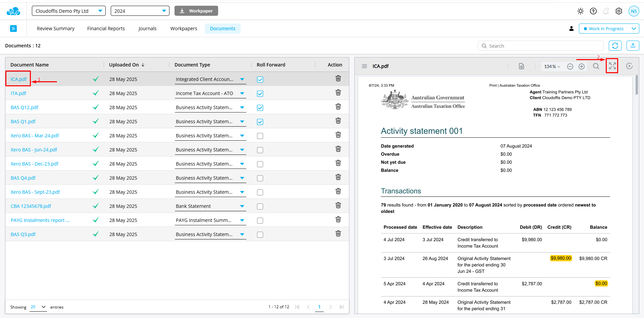Viewport: 644px width, 318px height.
Task: Click the upload document icon
Action: 633,46
